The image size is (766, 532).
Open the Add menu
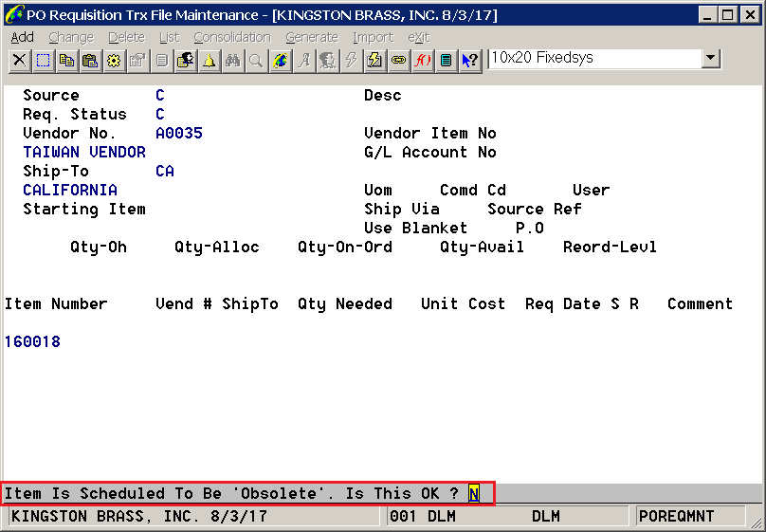click(x=23, y=37)
